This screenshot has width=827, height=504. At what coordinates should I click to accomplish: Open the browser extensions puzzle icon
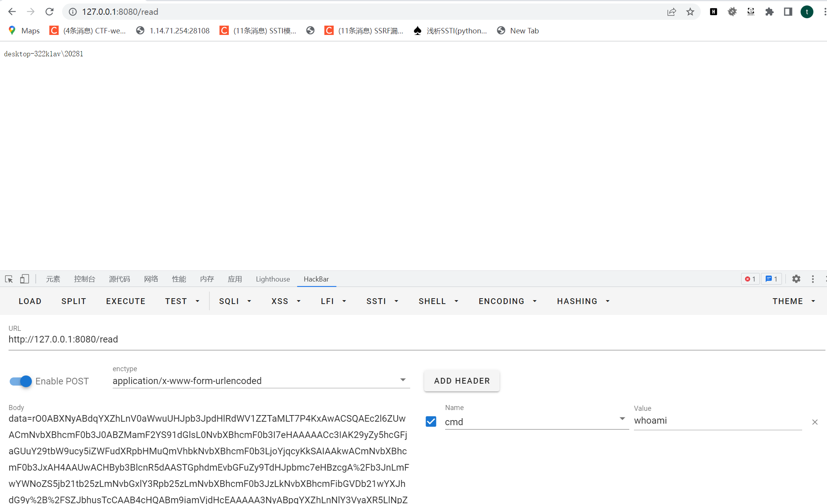pyautogui.click(x=769, y=12)
